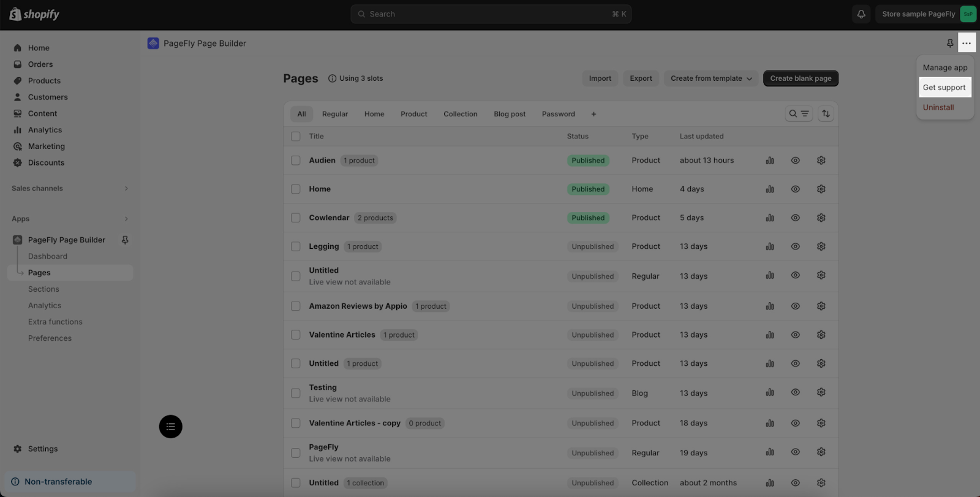Click the PageFly logo icon in header
The height and width of the screenshot is (497, 980).
[x=153, y=44]
